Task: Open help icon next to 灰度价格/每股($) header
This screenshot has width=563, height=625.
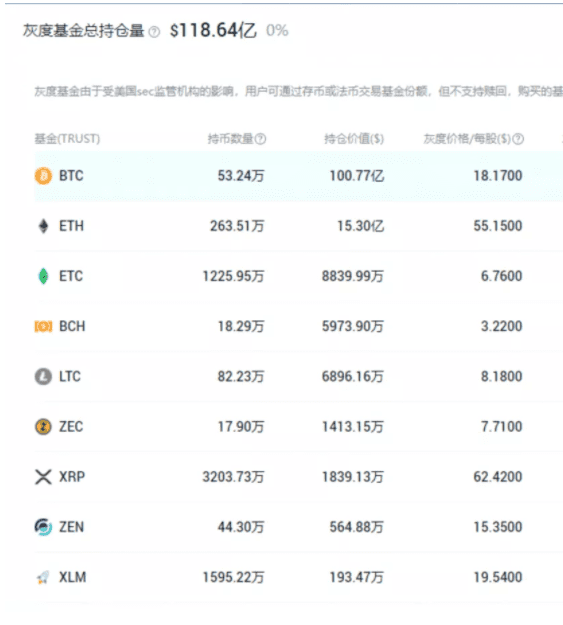Action: [518, 139]
